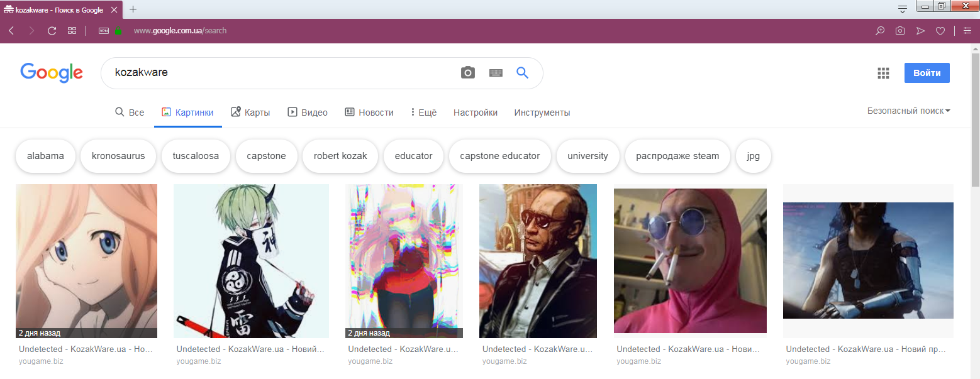980x379 pixels.
Task: Open the Easy Setup sliders icon
Action: [967, 31]
